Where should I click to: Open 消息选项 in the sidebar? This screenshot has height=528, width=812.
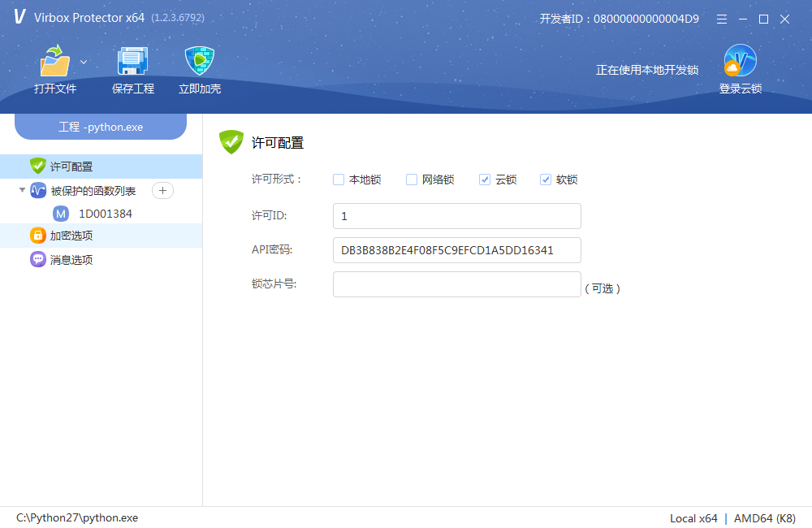[101, 260]
